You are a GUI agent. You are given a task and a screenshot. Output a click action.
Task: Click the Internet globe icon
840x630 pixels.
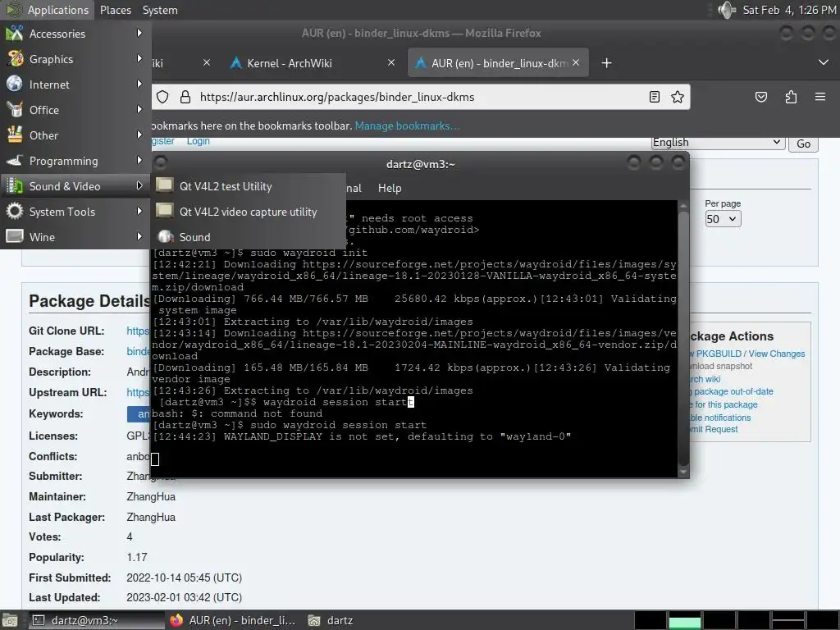(x=15, y=84)
